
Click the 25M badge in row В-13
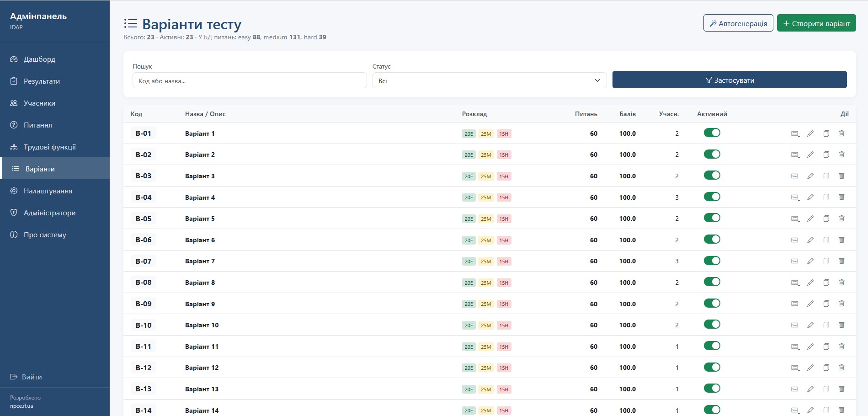click(x=486, y=389)
